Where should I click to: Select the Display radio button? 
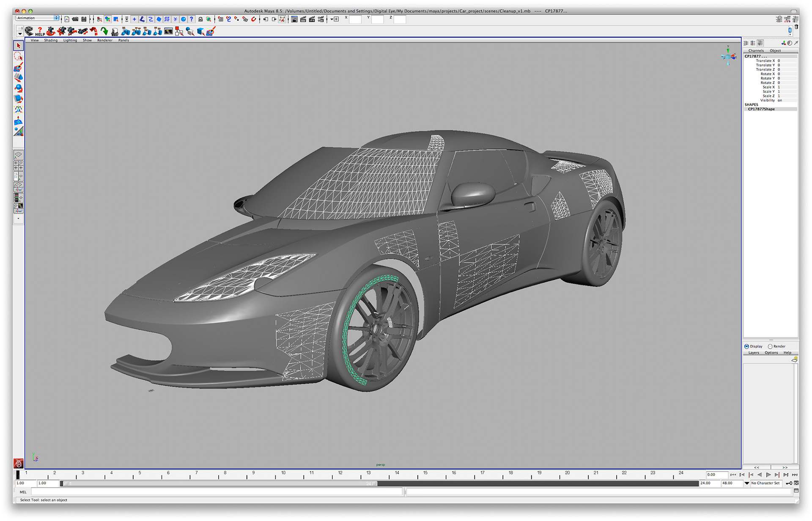pyautogui.click(x=747, y=346)
